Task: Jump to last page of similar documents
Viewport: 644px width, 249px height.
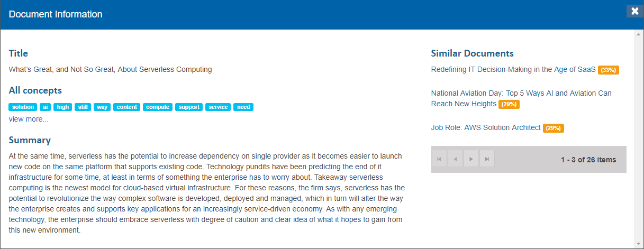Action: [x=487, y=159]
